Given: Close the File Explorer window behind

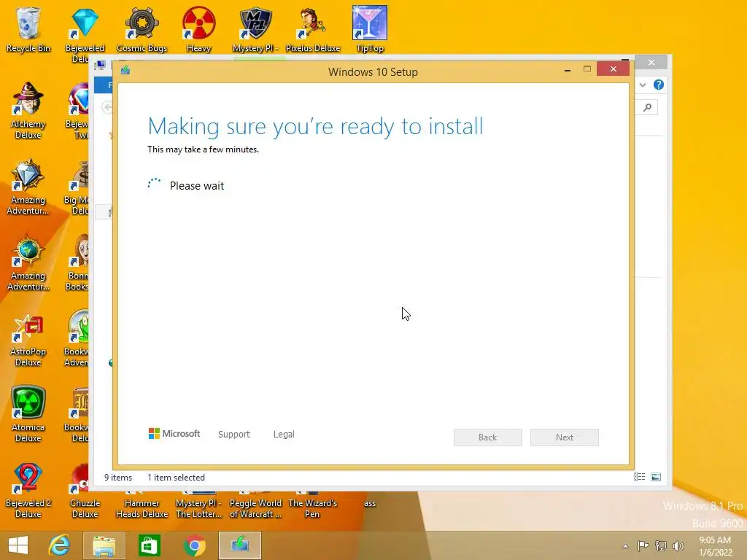Looking at the screenshot, I should (651, 63).
